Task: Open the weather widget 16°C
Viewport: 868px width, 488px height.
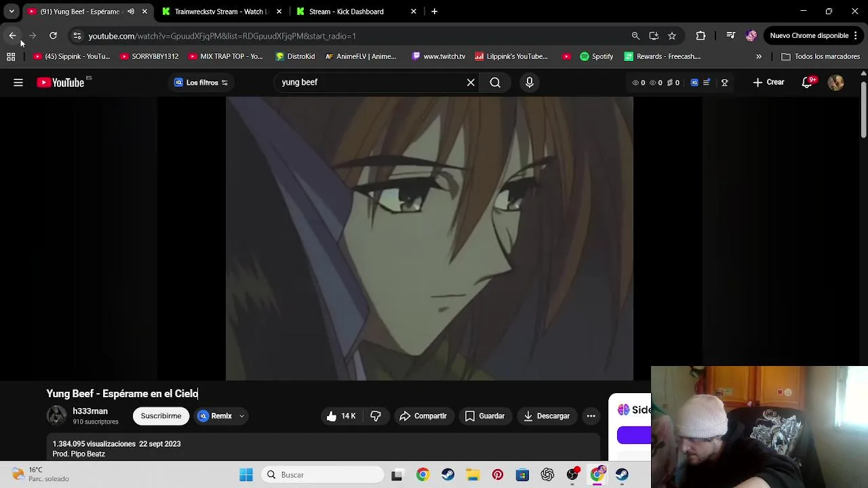Action: [x=41, y=474]
